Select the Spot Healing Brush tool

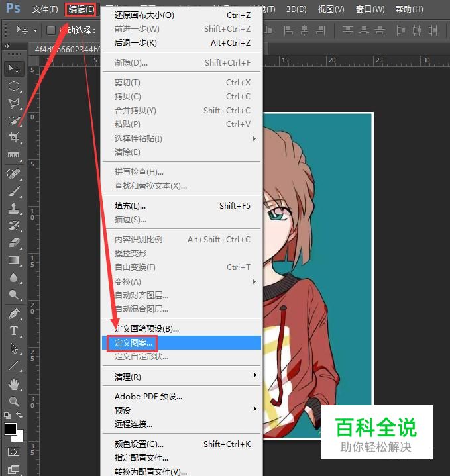[14, 174]
